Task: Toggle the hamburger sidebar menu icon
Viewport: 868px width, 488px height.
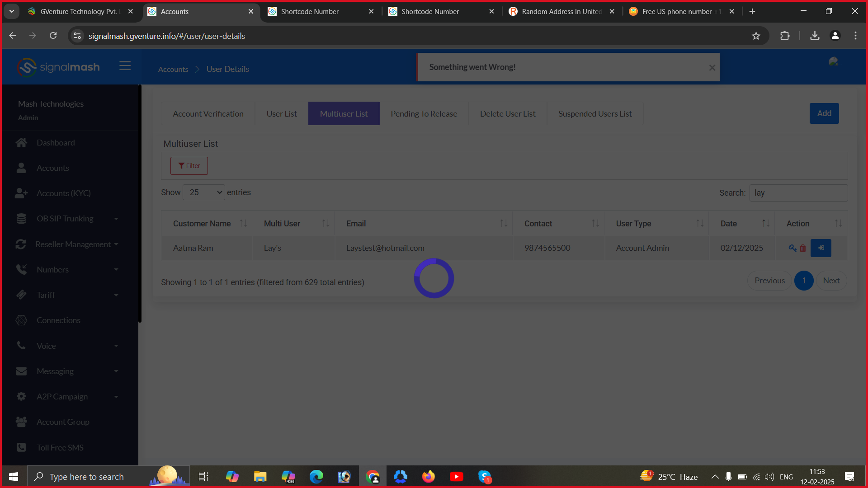Action: coord(125,66)
